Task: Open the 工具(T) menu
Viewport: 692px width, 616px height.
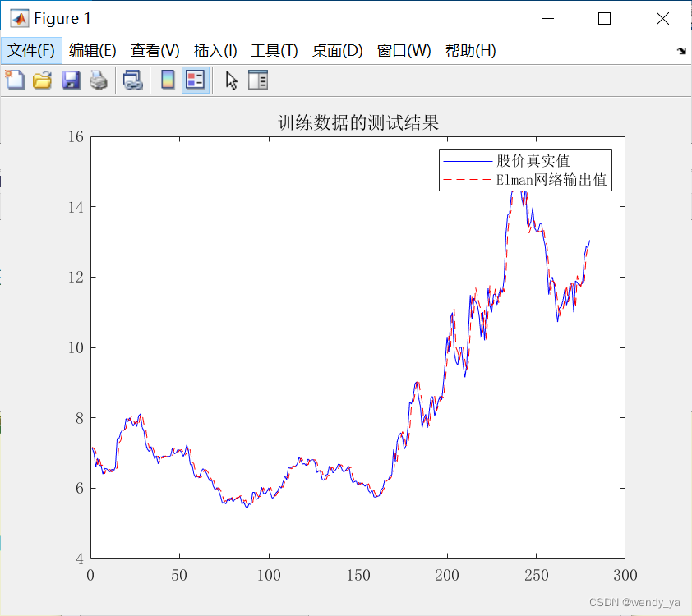Action: 274,51
